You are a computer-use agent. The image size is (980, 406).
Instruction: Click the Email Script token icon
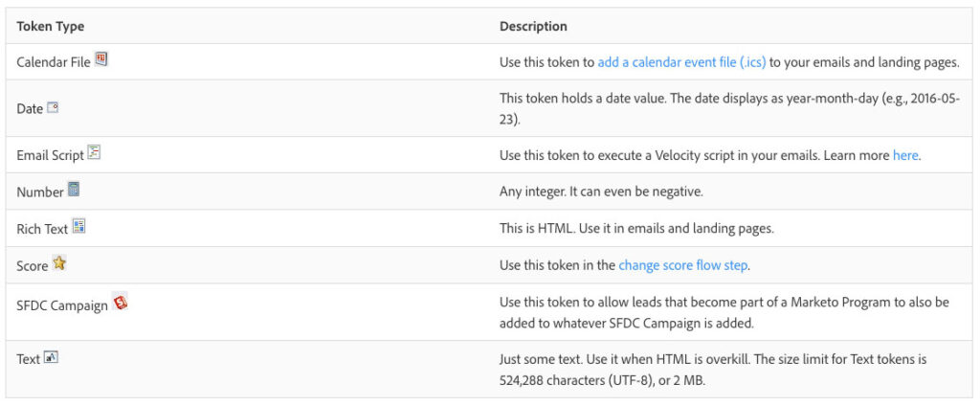pyautogui.click(x=94, y=151)
